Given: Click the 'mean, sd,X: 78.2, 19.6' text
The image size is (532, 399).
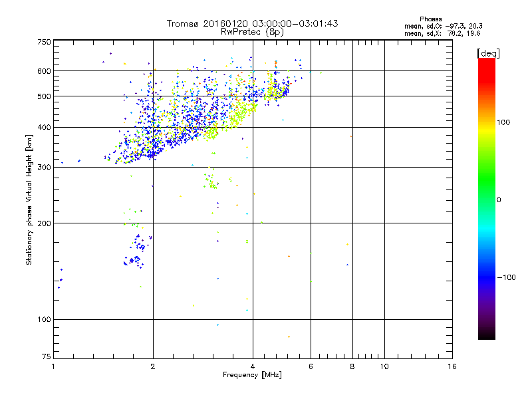Looking at the screenshot, I should coord(442,33).
